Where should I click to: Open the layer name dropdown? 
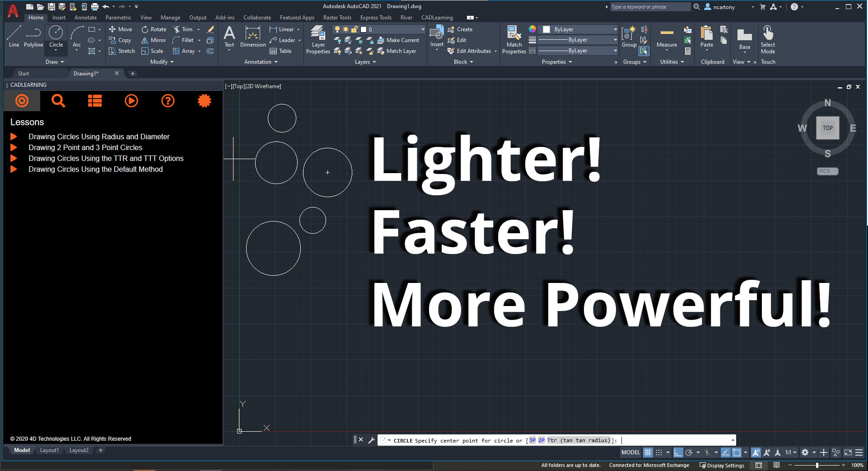click(x=379, y=29)
